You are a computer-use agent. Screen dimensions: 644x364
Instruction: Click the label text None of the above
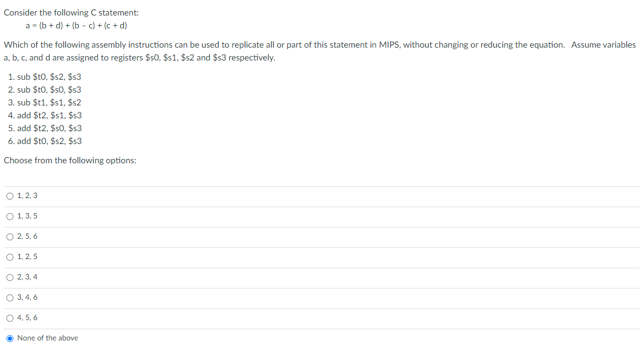(x=47, y=338)
